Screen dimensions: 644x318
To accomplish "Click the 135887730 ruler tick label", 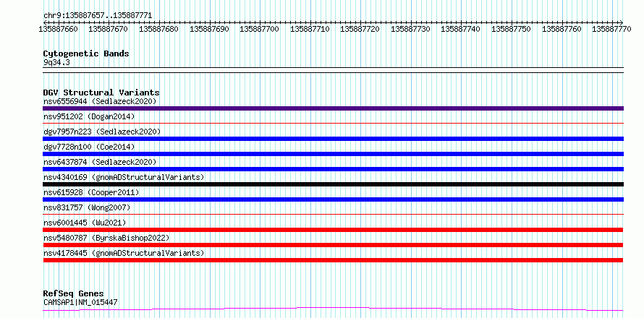I will (x=411, y=29).
